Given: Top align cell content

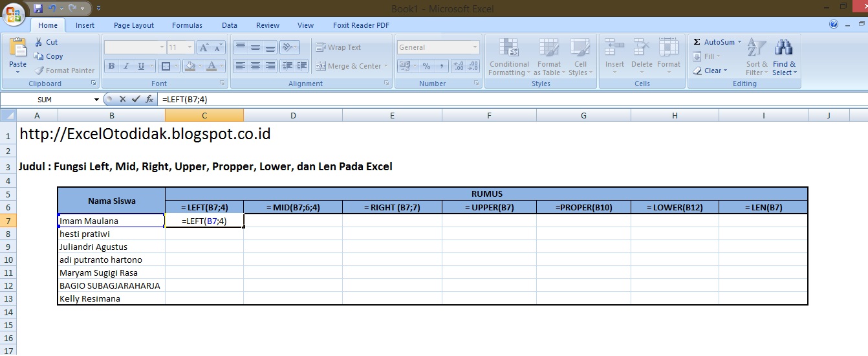Looking at the screenshot, I should (x=240, y=47).
